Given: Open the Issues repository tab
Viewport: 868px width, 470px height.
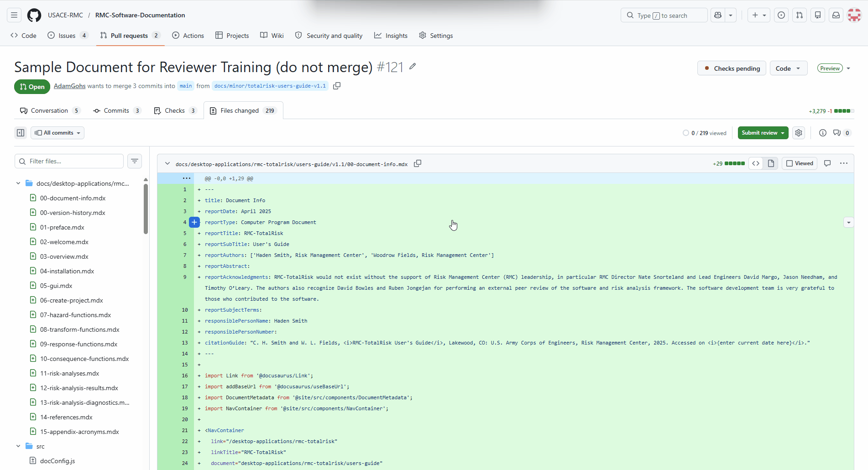Looking at the screenshot, I should pyautogui.click(x=68, y=36).
